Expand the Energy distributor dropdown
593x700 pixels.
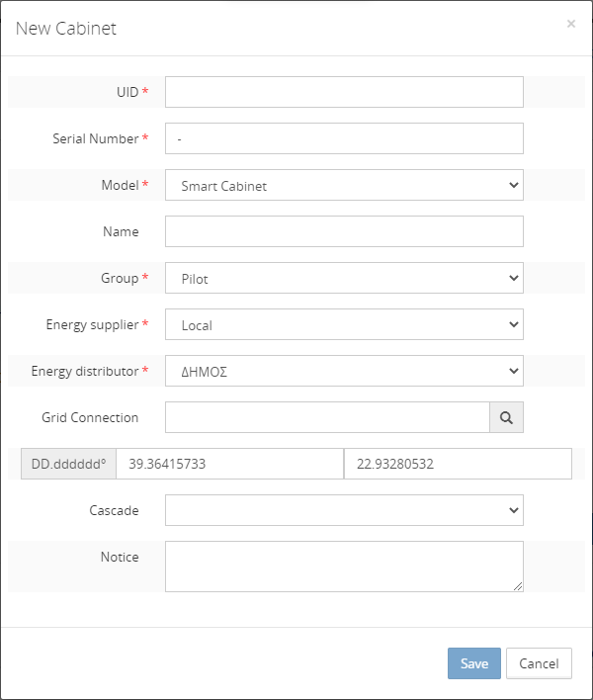[344, 371]
